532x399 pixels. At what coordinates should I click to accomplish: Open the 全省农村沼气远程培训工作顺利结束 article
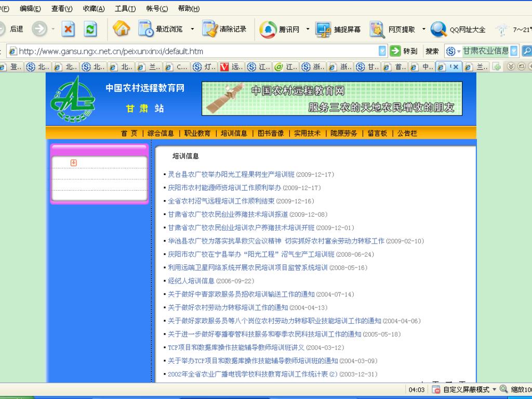point(221,201)
